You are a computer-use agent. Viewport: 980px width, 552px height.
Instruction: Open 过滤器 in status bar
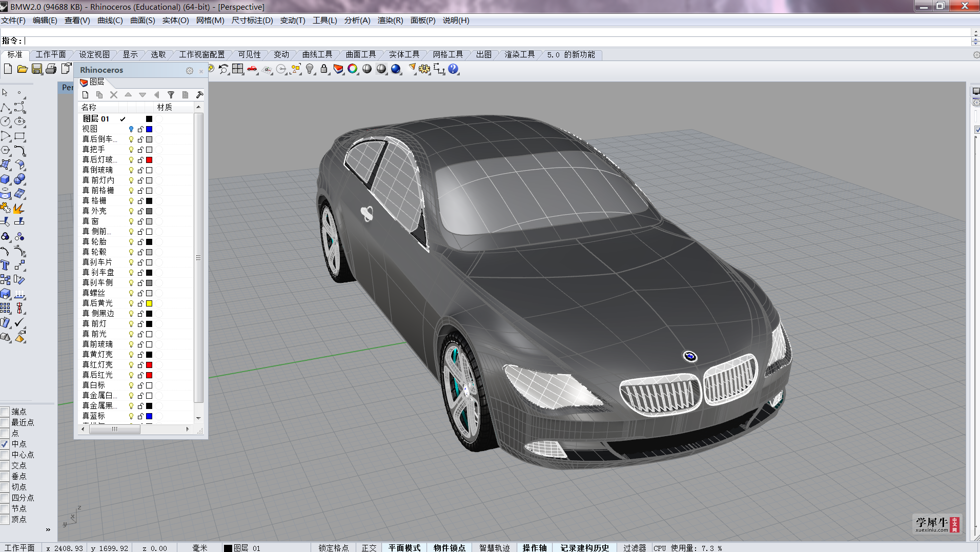635,548
